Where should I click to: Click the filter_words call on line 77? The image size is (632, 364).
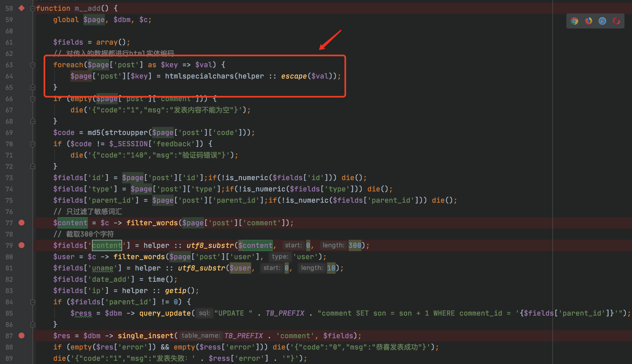[x=152, y=223]
